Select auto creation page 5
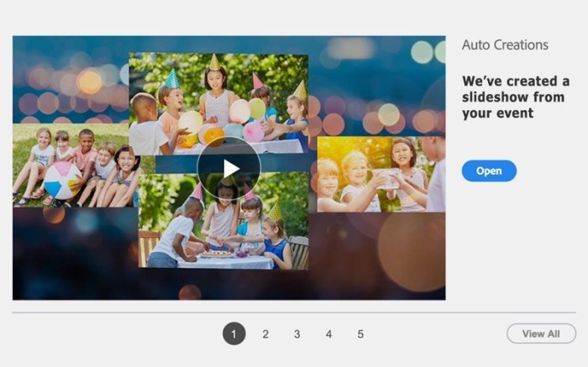The width and height of the screenshot is (588, 367). pos(360,333)
